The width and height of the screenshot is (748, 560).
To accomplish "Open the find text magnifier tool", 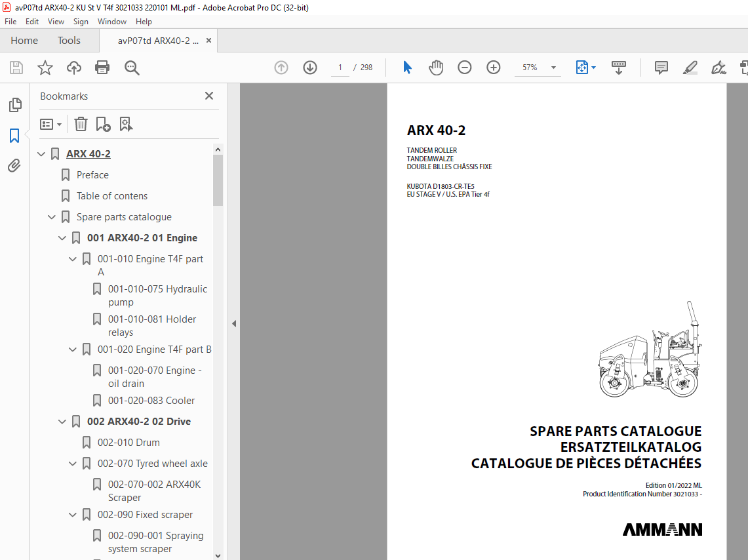I will click(132, 68).
